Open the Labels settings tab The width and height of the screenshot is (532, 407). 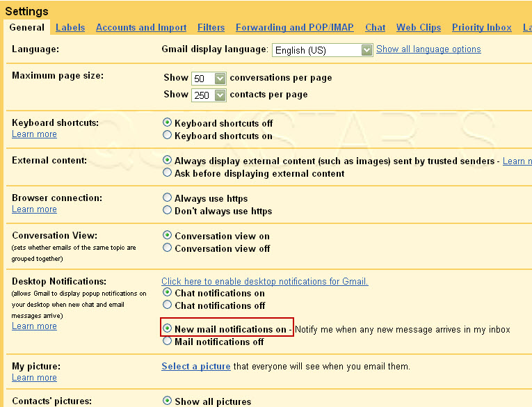click(x=70, y=28)
